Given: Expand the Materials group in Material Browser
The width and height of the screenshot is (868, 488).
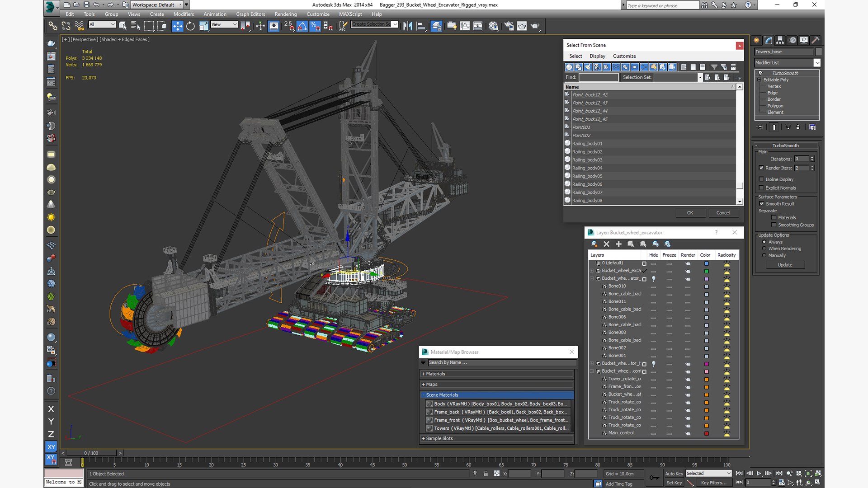Looking at the screenshot, I should coord(496,374).
